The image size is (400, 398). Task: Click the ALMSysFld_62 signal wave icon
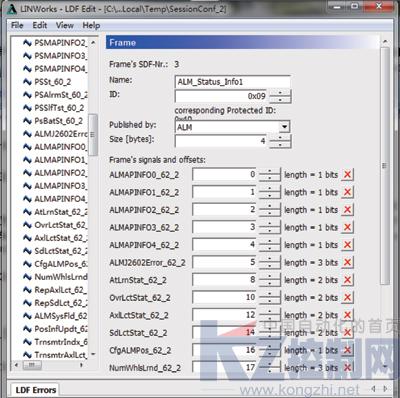[x=27, y=316]
